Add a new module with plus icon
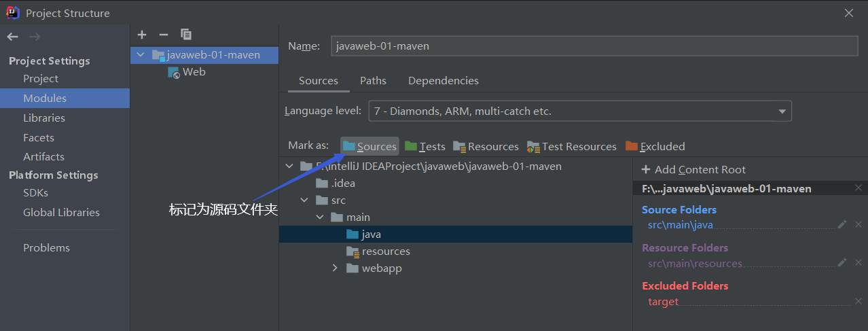Screen dimensions: 868x331 point(141,35)
